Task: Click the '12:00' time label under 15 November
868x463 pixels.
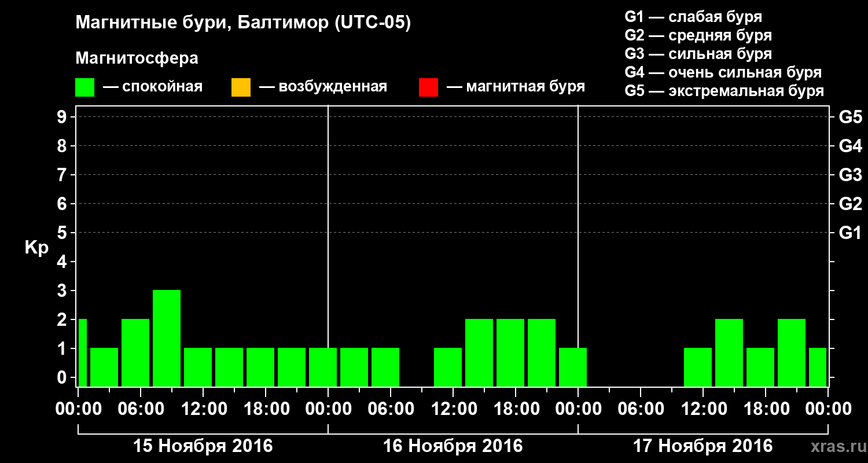Action: [x=203, y=409]
